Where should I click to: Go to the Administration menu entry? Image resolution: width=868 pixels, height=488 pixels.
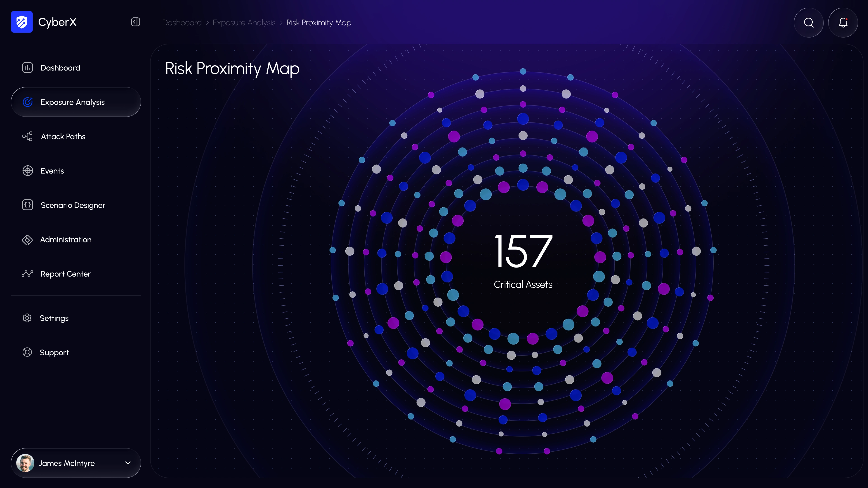click(66, 239)
